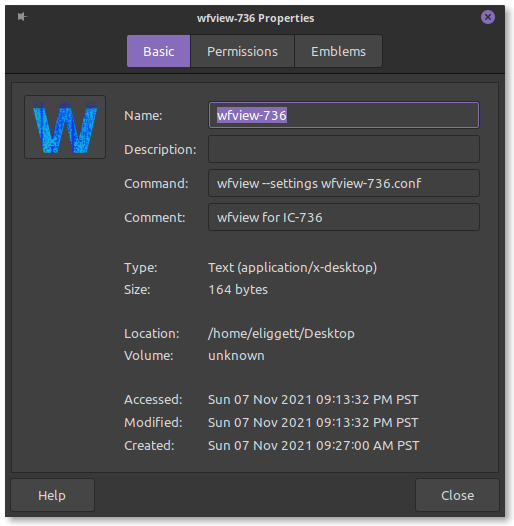Click the 'Command:' label
The height and width of the screenshot is (526, 514).
[x=156, y=183]
